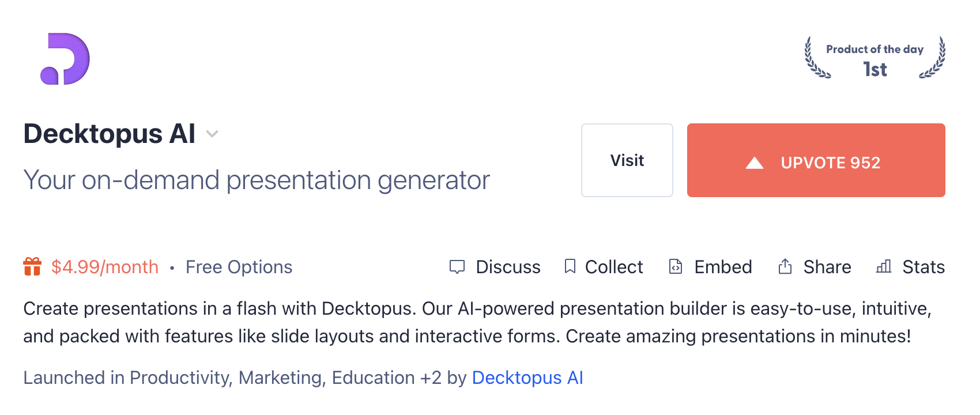Click the Embed code file icon

[x=675, y=266]
